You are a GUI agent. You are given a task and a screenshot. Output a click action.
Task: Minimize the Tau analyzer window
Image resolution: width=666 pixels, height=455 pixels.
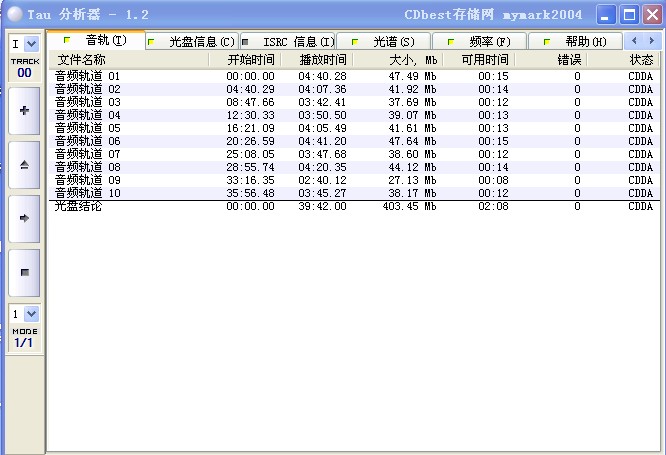click(x=606, y=15)
